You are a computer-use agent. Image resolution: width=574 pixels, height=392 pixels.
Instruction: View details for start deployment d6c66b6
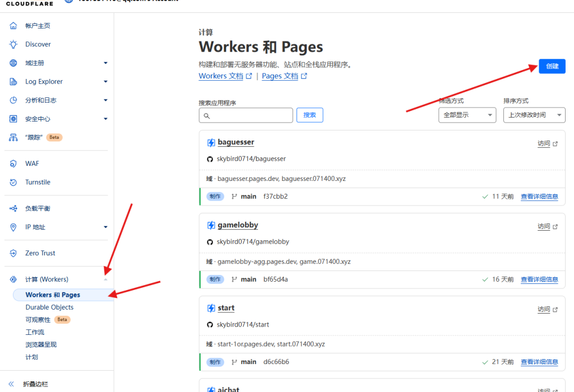pyautogui.click(x=539, y=362)
